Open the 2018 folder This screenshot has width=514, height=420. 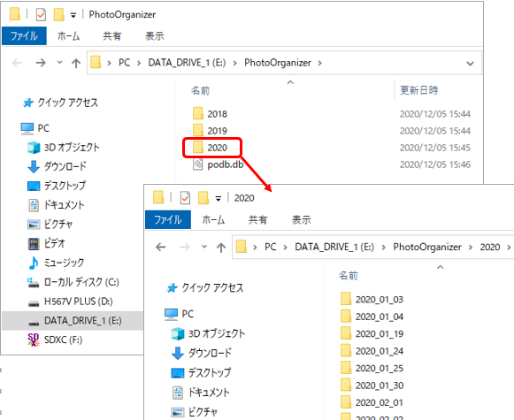[211, 114]
